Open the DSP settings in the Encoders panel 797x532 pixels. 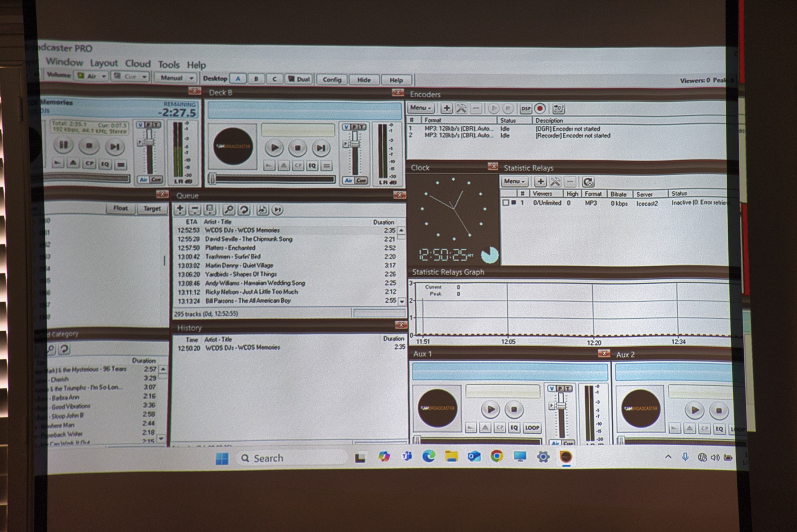(525, 109)
